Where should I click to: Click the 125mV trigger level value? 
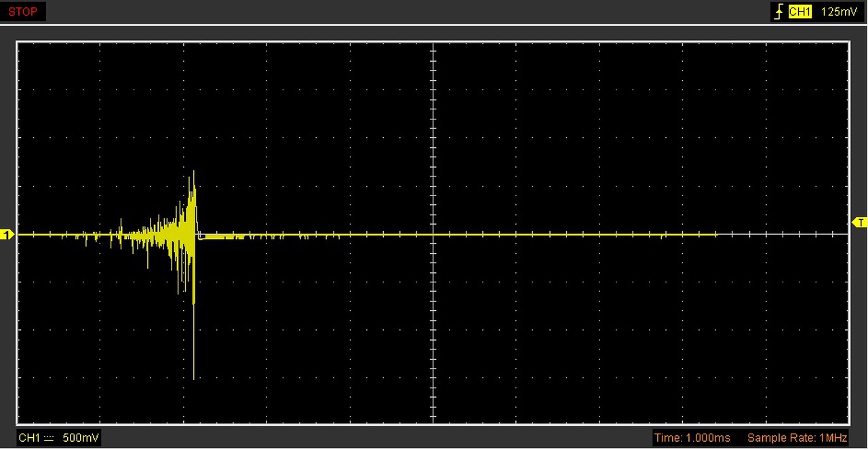839,12
